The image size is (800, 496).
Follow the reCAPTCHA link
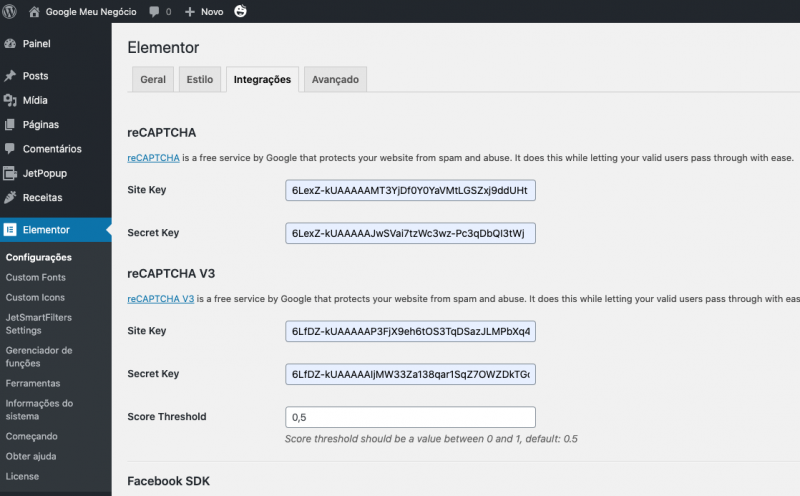pos(153,158)
